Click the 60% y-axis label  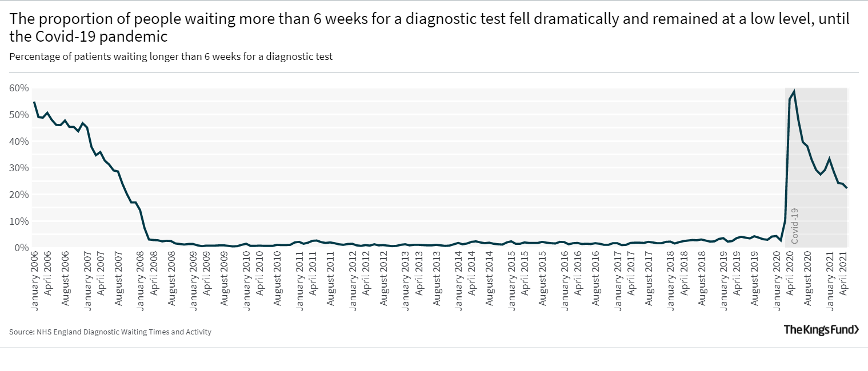tap(19, 88)
